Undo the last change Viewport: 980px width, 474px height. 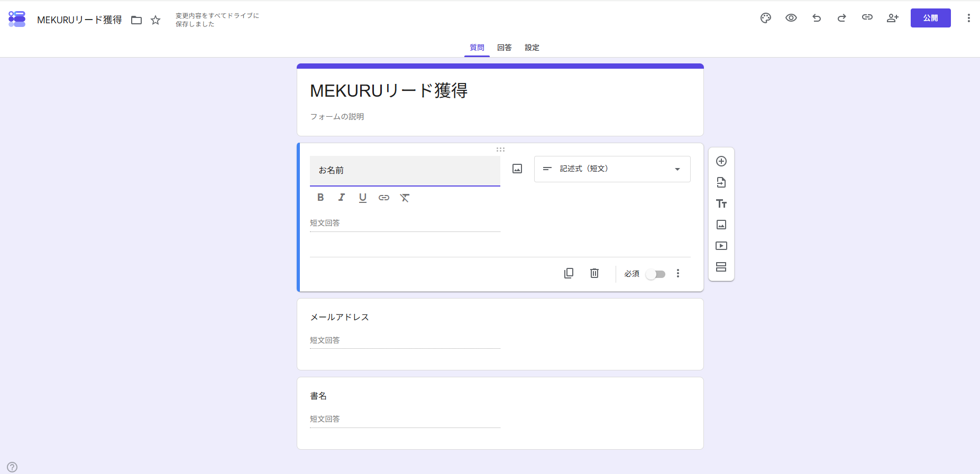tap(817, 18)
